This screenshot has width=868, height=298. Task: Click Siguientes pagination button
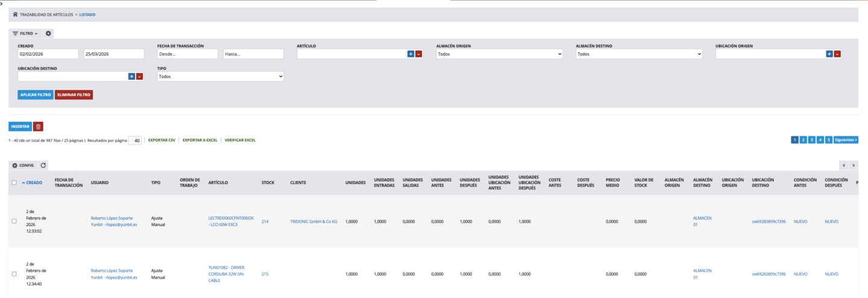[846, 140]
